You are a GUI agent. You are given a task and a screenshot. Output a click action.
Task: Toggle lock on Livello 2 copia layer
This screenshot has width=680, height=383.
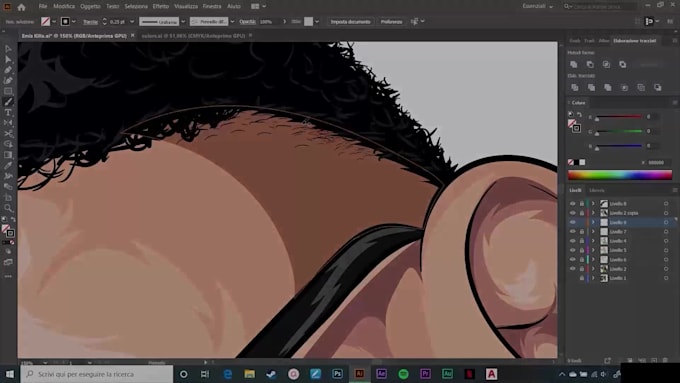click(x=582, y=213)
